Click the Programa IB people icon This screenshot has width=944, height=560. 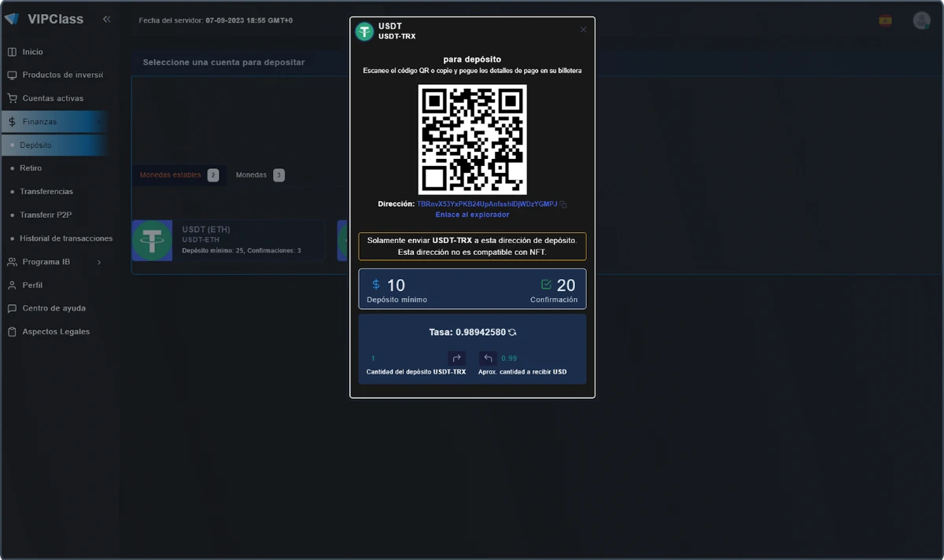click(12, 262)
